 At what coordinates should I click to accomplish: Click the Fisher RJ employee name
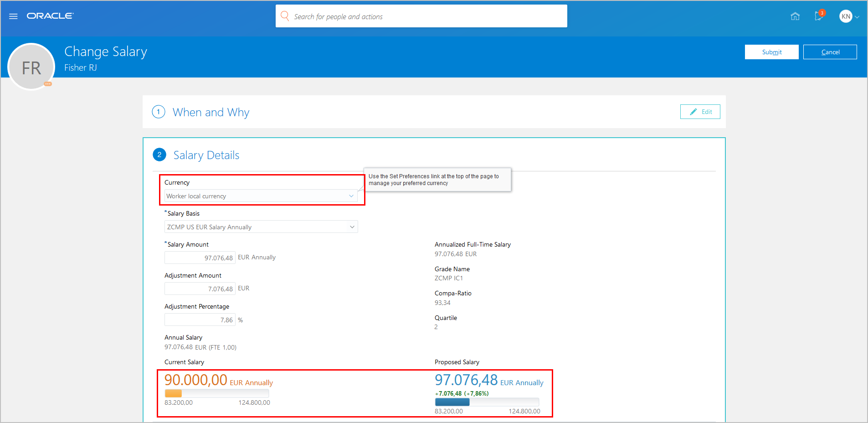pyautogui.click(x=81, y=67)
